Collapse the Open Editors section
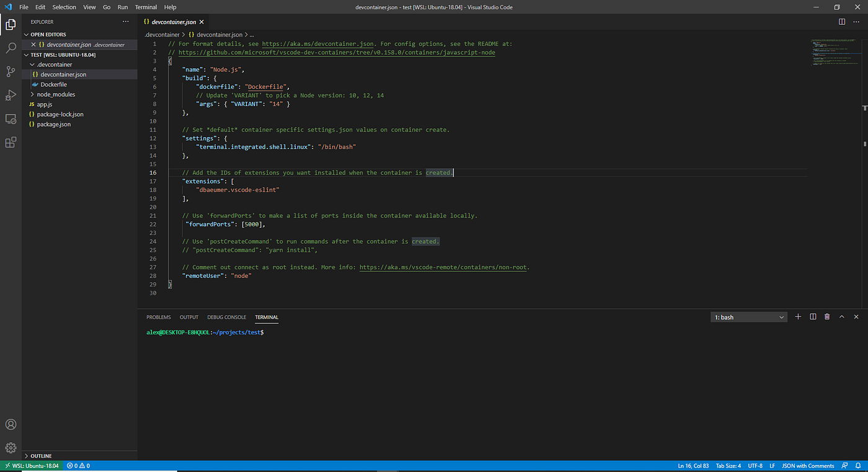Viewport: 868px width, 472px height. [48, 35]
